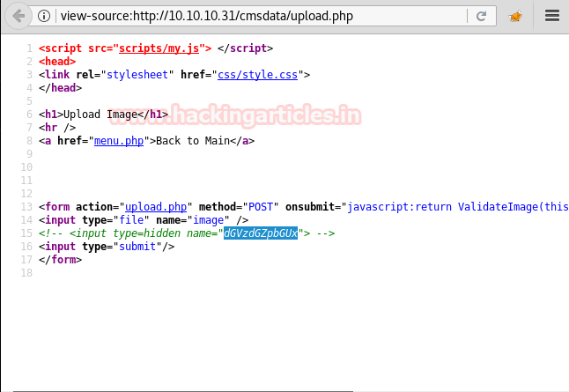Screen dimensions: 569x392
Task: Click the 'stylesheet' attribute value
Action: coord(137,75)
